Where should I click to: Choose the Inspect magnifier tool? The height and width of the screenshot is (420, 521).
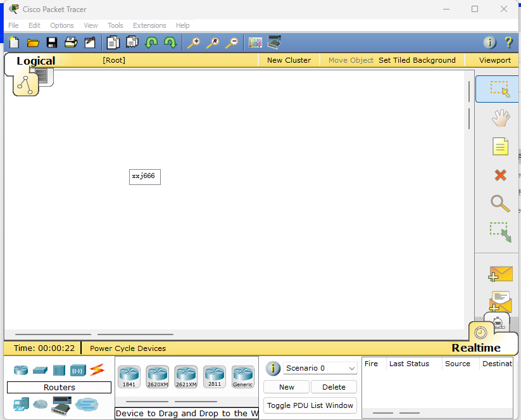(500, 203)
